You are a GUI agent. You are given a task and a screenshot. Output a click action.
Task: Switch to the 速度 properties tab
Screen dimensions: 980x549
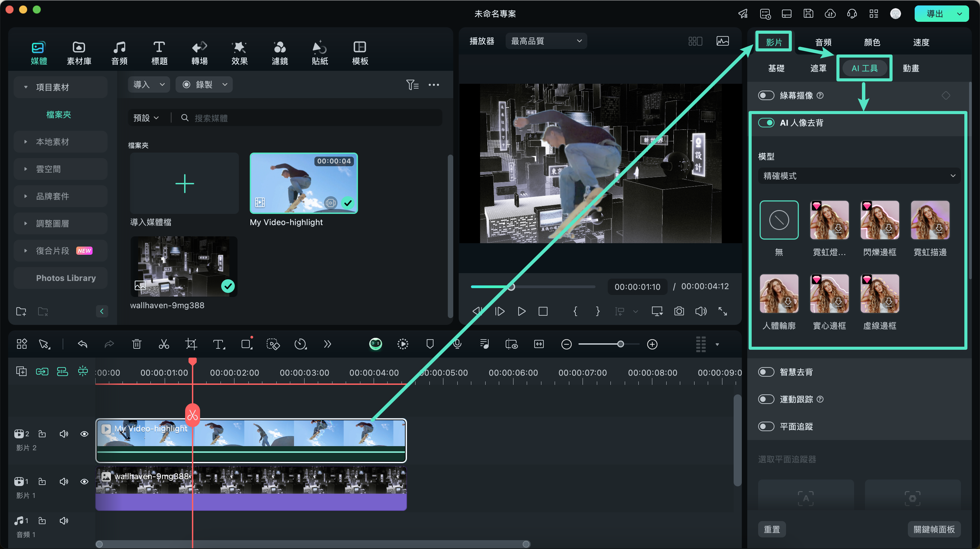[x=921, y=42]
